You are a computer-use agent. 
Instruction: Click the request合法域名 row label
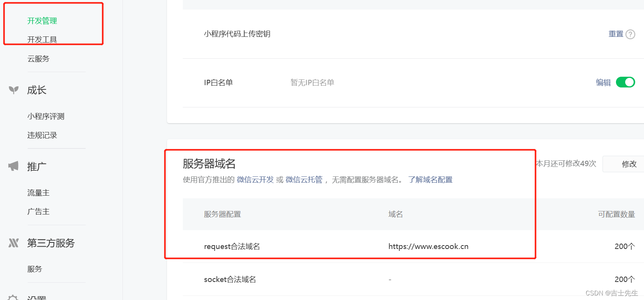coord(232,246)
